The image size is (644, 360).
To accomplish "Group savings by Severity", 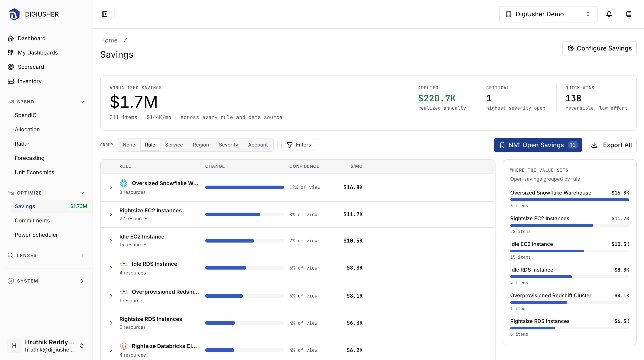I will 229,144.
